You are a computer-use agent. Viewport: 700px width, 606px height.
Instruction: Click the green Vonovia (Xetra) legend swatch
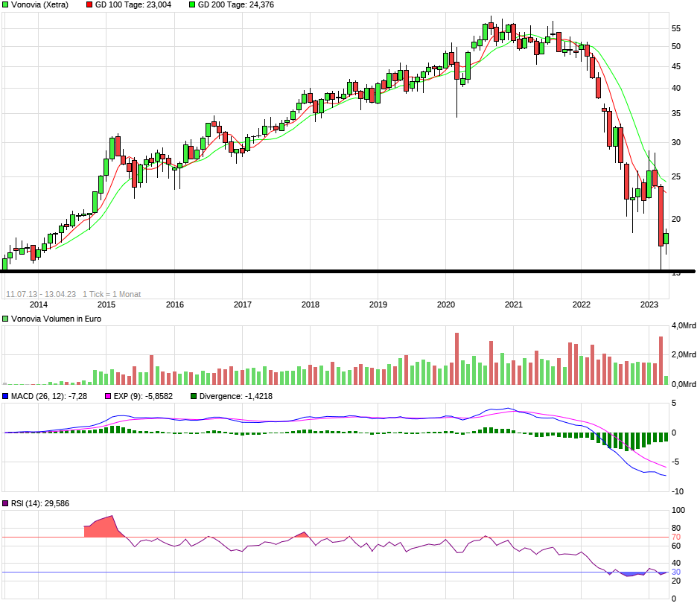5,5
